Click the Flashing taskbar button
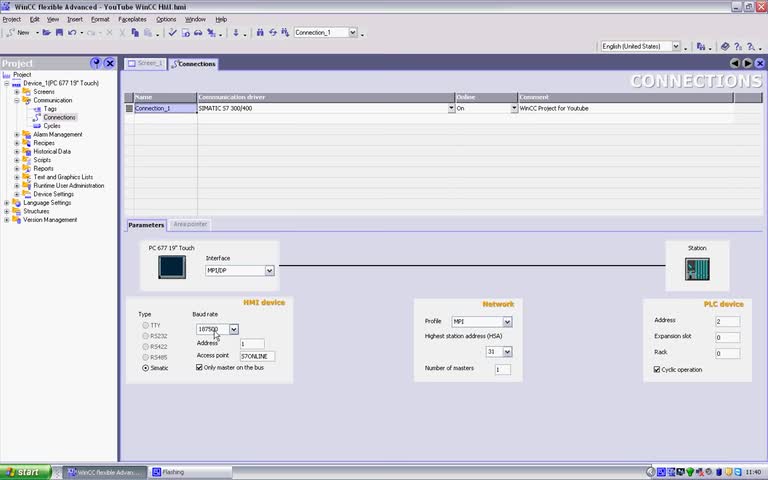 point(191,472)
